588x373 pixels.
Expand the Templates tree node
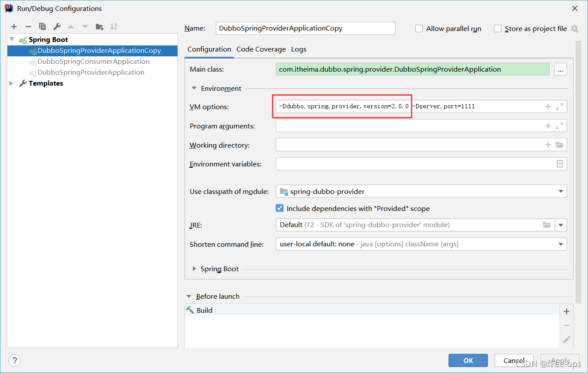click(12, 83)
